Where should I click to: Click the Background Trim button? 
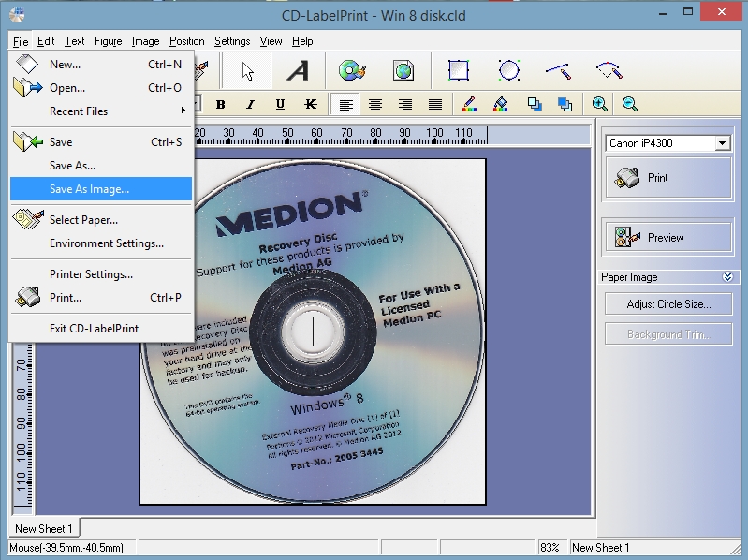coord(668,334)
